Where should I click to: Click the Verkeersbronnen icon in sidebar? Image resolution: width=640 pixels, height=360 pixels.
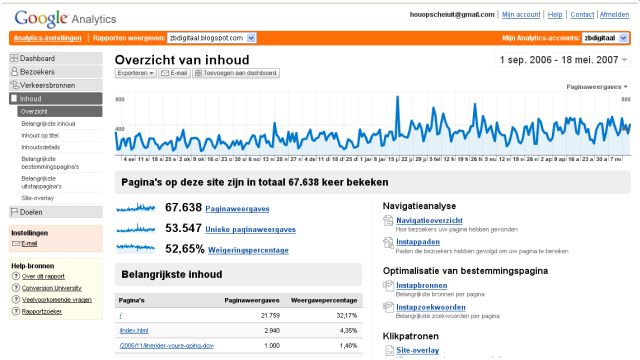pos(14,85)
